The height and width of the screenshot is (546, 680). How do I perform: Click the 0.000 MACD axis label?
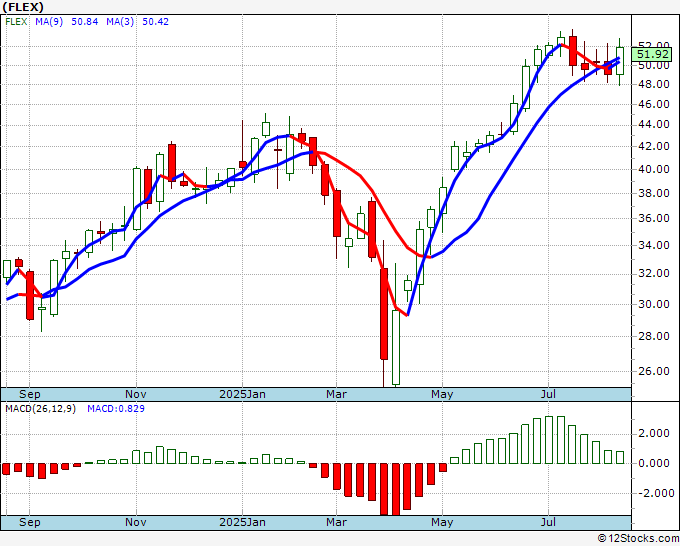coord(654,463)
